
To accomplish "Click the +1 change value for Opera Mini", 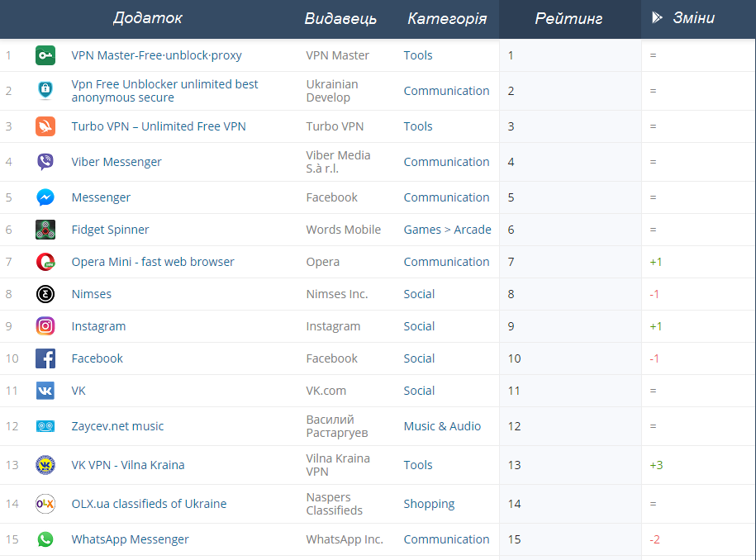I will 656,262.
